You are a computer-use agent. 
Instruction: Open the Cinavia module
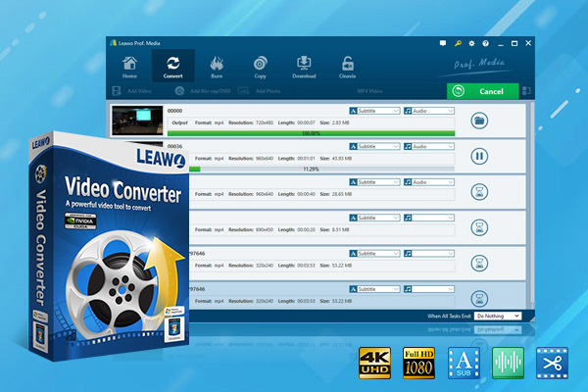(x=347, y=67)
